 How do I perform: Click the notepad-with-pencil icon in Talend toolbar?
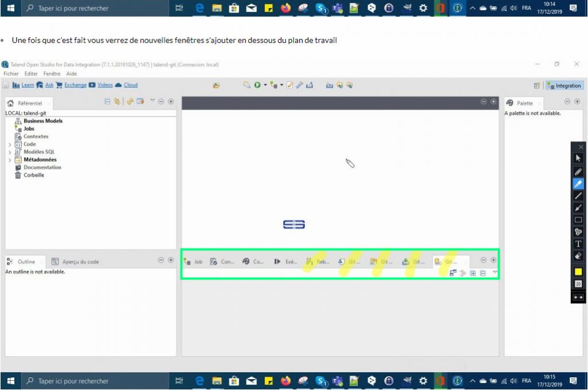click(290, 85)
